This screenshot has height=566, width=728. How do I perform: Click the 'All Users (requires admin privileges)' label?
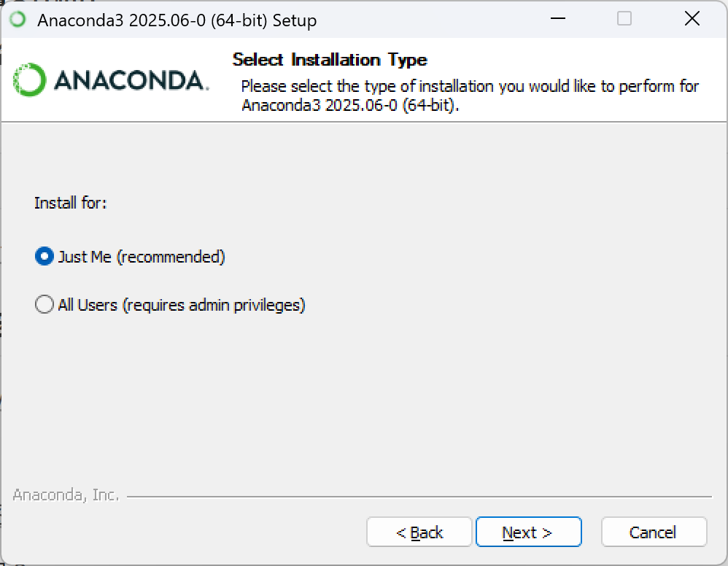point(182,304)
